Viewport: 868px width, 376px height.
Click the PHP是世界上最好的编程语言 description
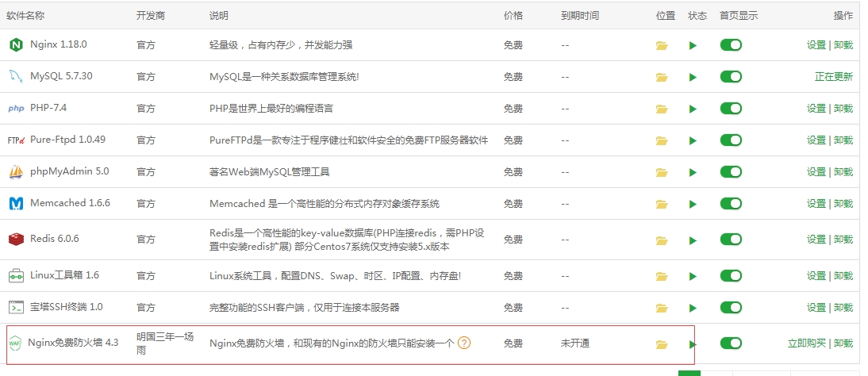(271, 109)
